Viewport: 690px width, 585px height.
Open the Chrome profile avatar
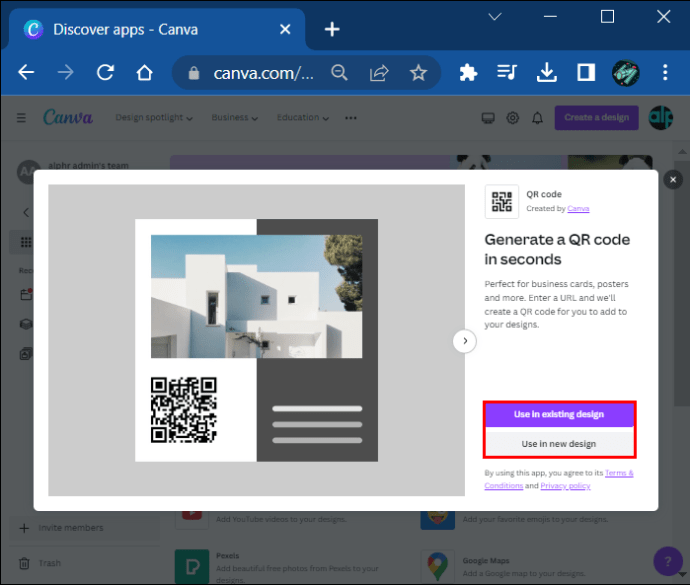coord(625,73)
